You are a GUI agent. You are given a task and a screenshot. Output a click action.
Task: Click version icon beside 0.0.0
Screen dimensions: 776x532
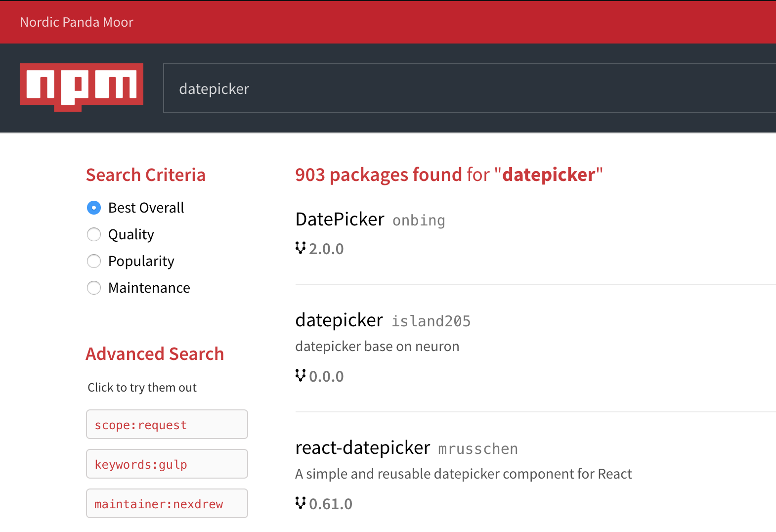pyautogui.click(x=301, y=375)
